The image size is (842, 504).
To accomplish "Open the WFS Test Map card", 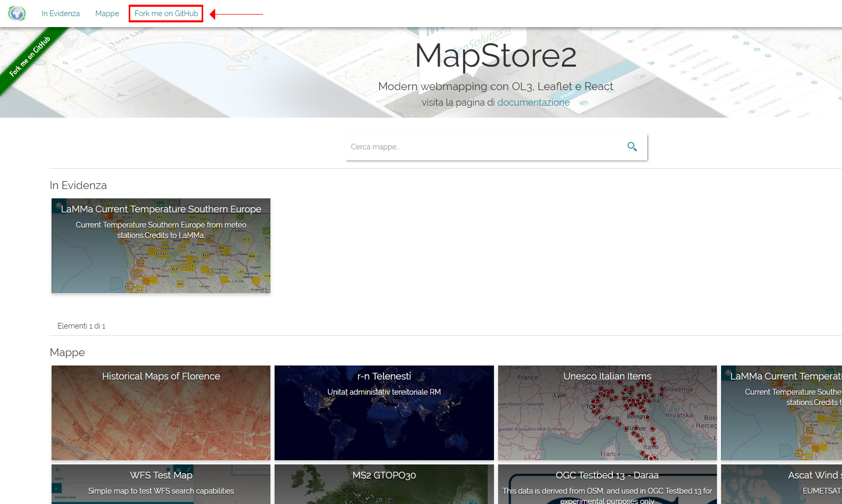I will point(161,484).
